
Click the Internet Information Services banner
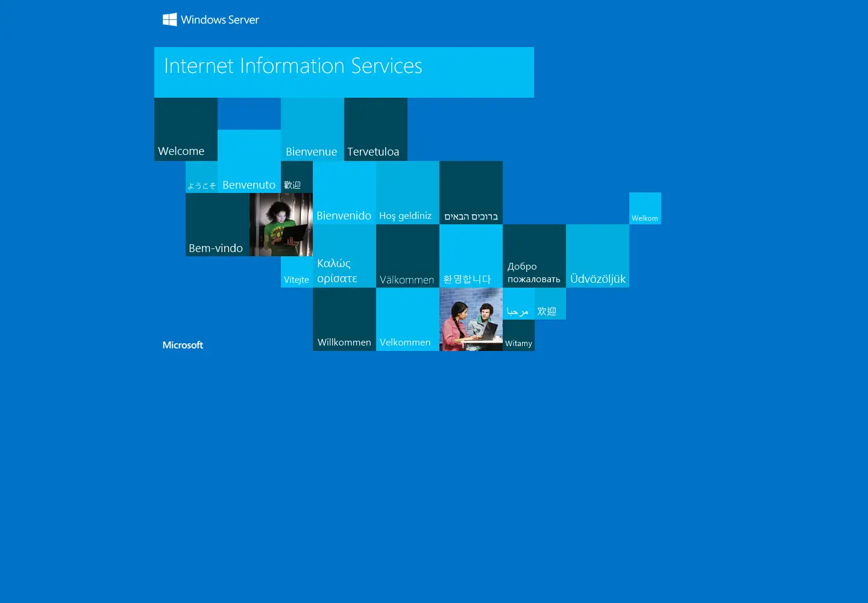(344, 72)
